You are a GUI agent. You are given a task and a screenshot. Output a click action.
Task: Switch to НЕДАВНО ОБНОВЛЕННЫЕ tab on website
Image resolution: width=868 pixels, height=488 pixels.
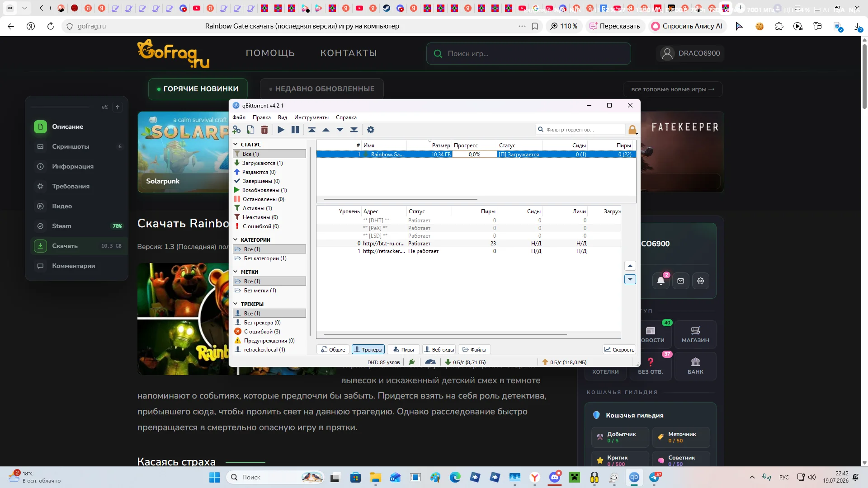click(321, 89)
